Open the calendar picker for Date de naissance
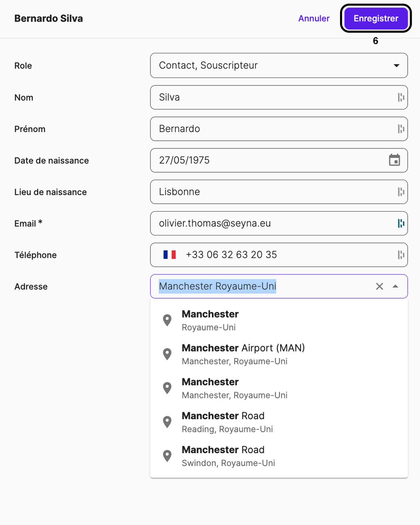420x525 pixels. click(395, 160)
